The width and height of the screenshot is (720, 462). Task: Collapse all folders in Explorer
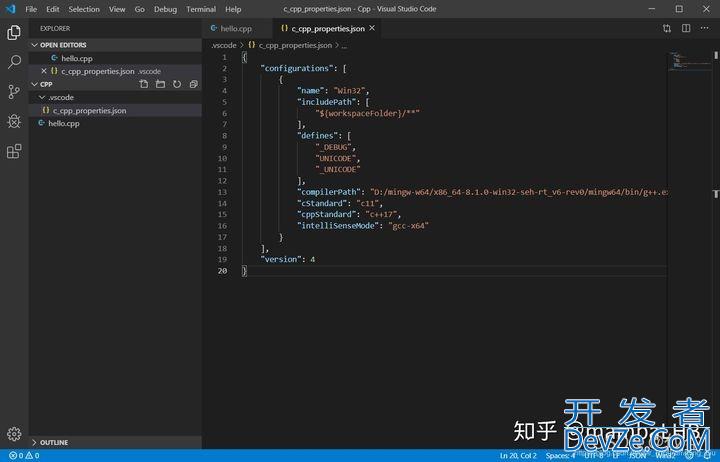[194, 84]
